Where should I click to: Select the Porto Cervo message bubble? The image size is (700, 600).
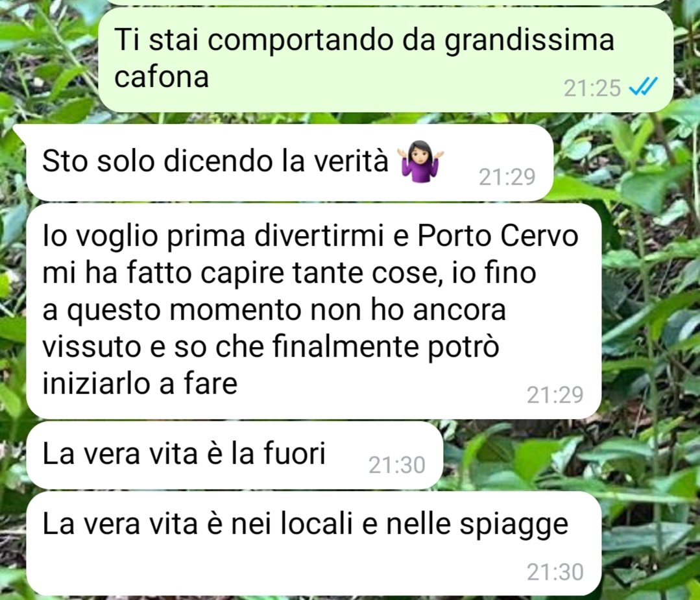[313, 311]
